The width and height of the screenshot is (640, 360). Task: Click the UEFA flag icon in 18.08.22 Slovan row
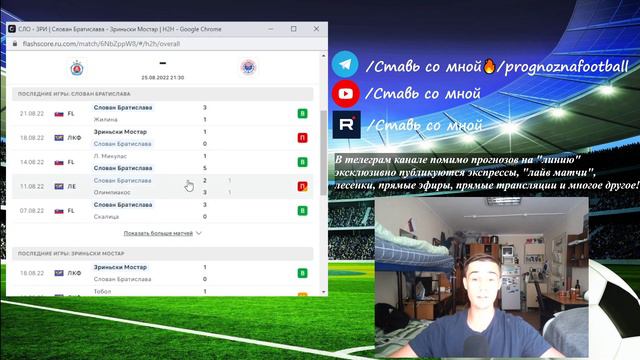59,138
